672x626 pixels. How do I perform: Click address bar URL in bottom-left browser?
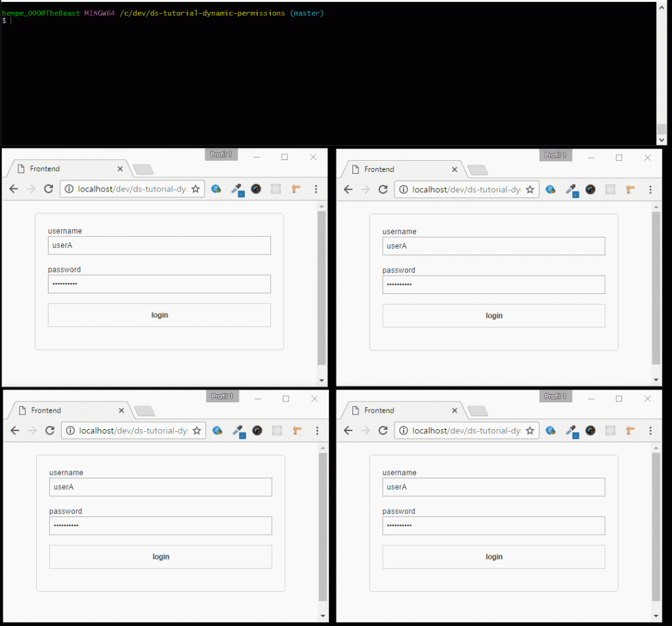(x=131, y=430)
